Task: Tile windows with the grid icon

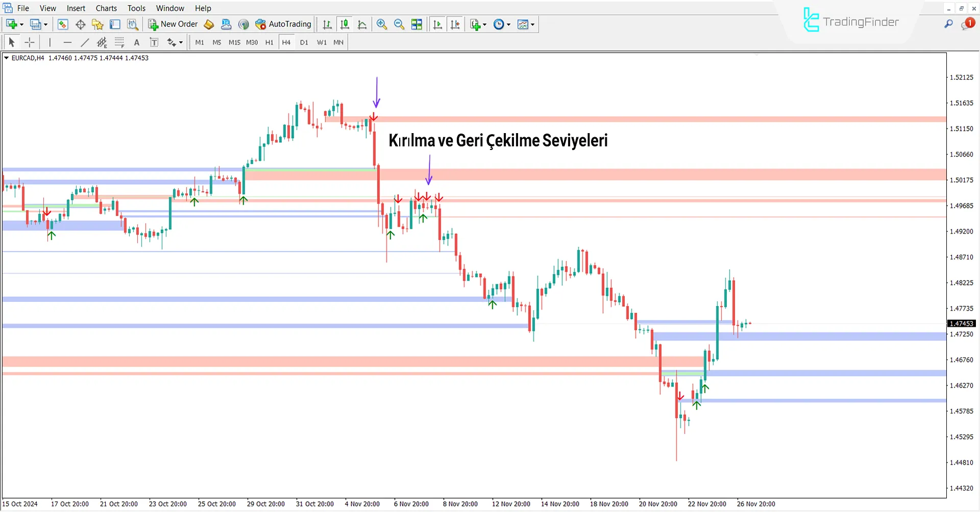Action: pos(416,24)
